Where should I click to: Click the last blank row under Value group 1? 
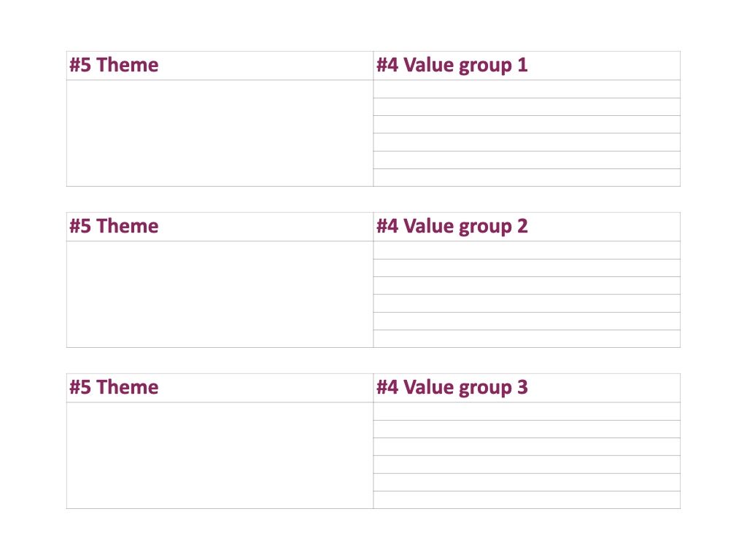(x=527, y=177)
